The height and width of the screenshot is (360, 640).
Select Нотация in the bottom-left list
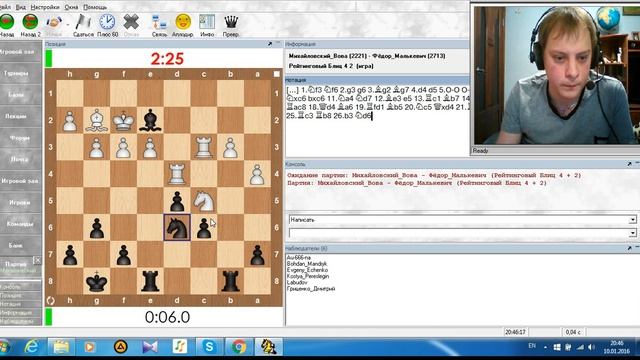coord(11,304)
